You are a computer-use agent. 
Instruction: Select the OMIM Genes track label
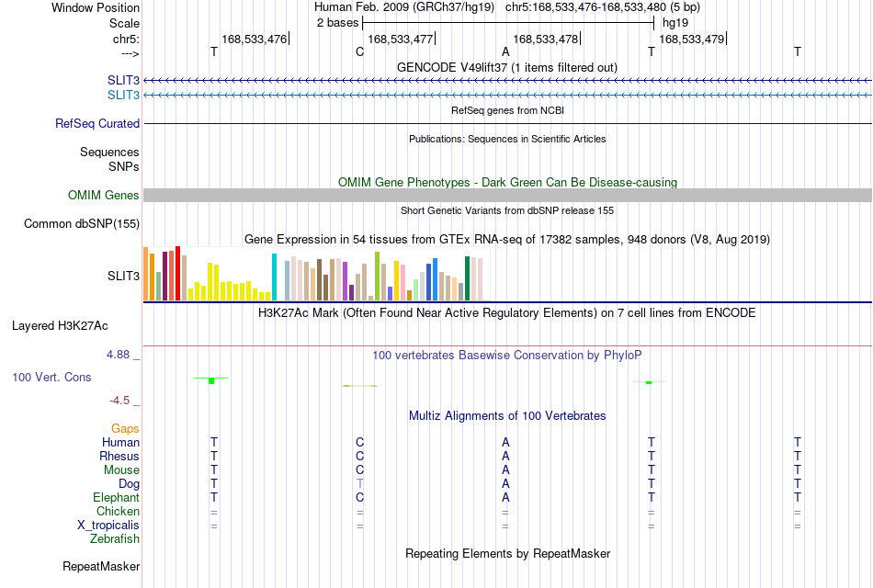[103, 196]
